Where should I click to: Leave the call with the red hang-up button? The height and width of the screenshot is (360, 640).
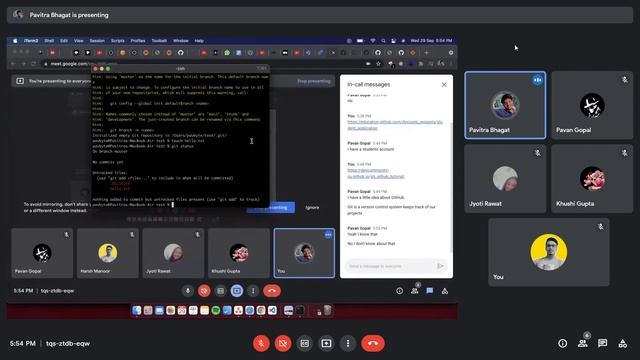(373, 343)
